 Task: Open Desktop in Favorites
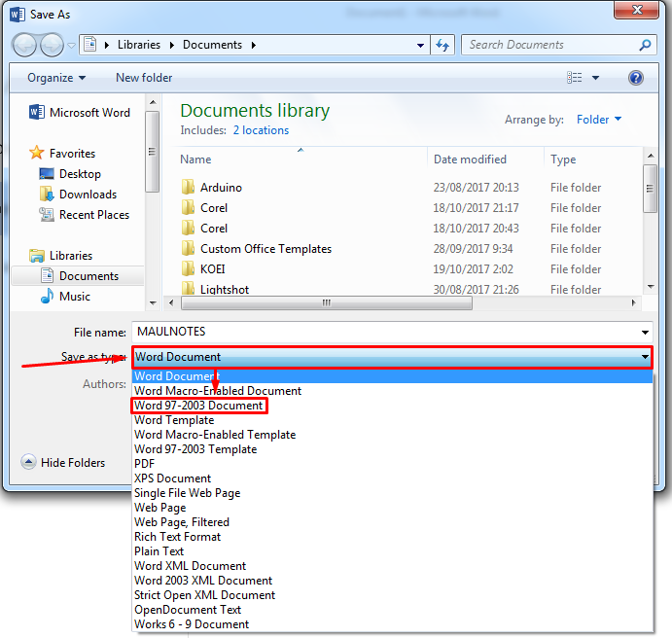70,174
